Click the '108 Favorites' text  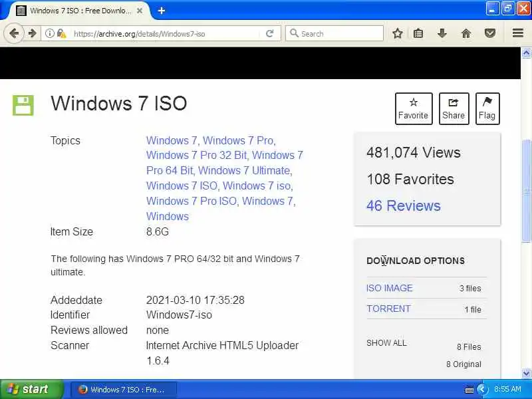coord(410,179)
